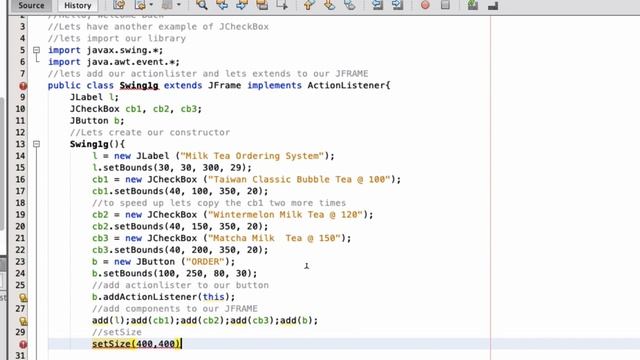Viewport: 640px width, 360px height.
Task: Click the error marker on the class declaration line
Action: (23, 86)
